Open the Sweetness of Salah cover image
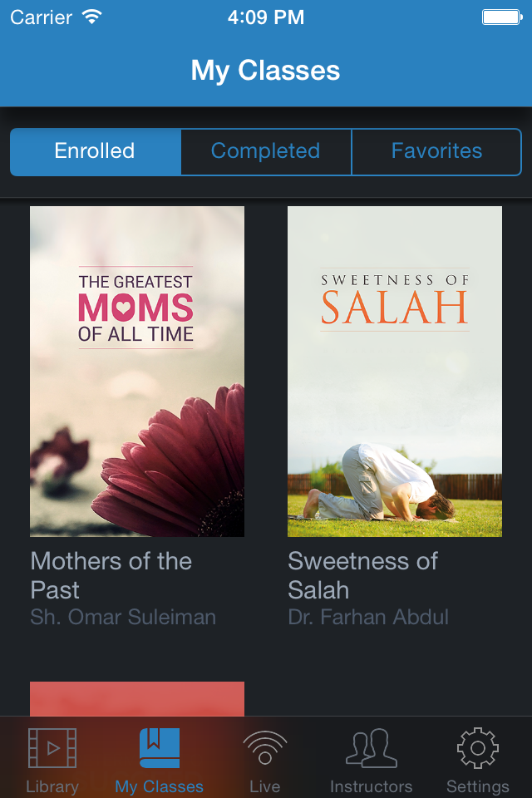This screenshot has width=532, height=798. (395, 371)
